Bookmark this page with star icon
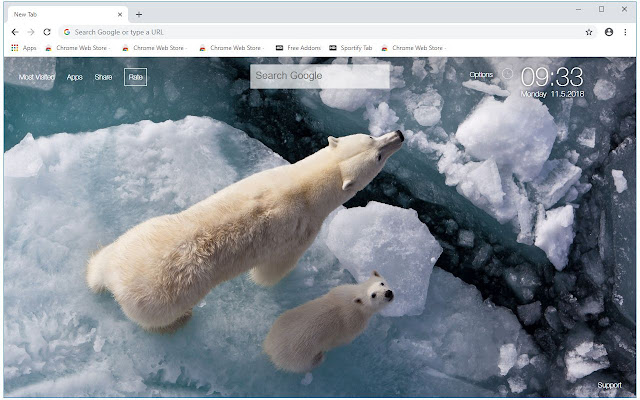 tap(589, 32)
